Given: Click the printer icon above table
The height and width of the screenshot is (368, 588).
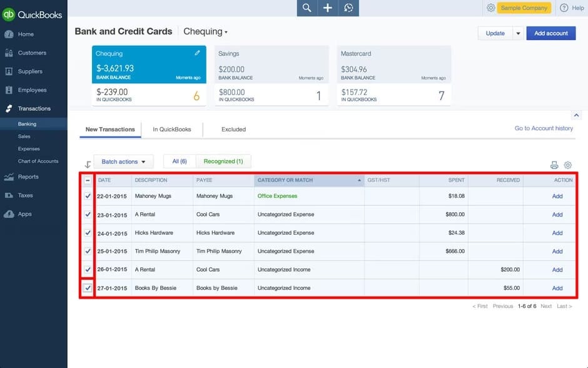Looking at the screenshot, I should [554, 165].
